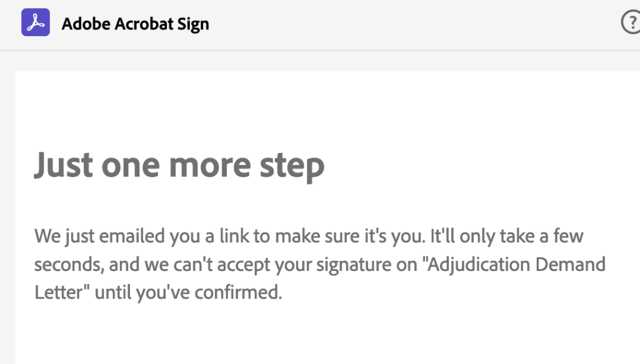Viewport: 640px width, 364px height.
Task: Click the "Adobe Acrobat Sign" header title
Action: [135, 24]
